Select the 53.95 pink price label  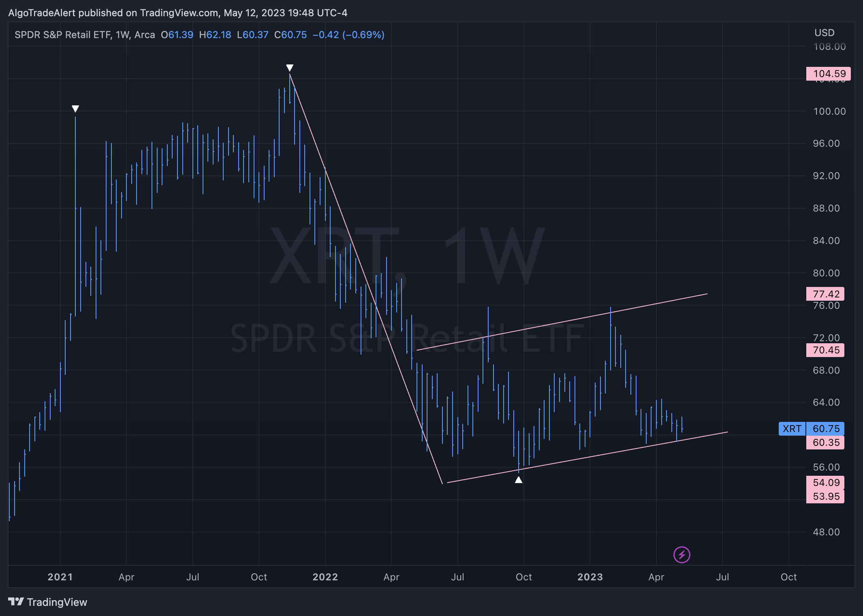[x=825, y=496]
